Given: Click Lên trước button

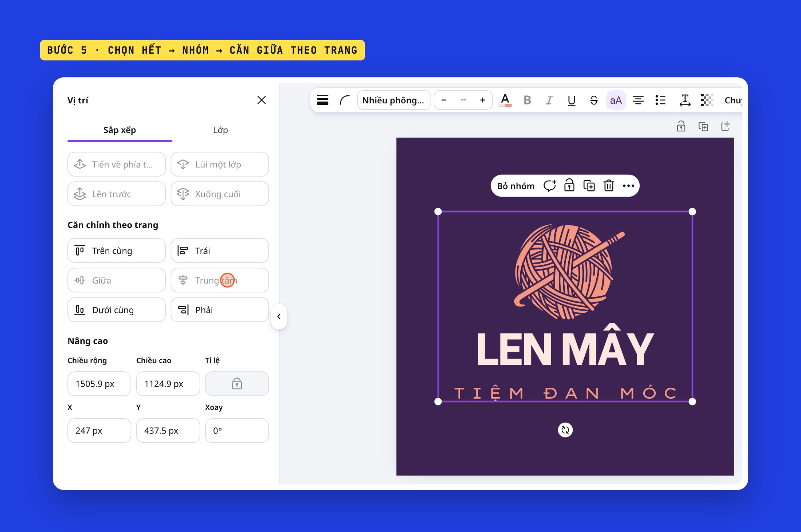Looking at the screenshot, I should coord(117,194).
